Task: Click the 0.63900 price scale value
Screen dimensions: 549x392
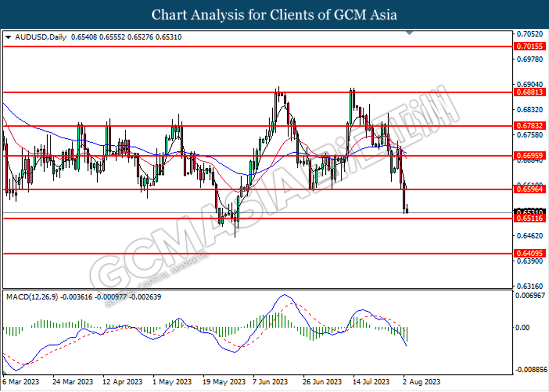Action: pos(530,261)
